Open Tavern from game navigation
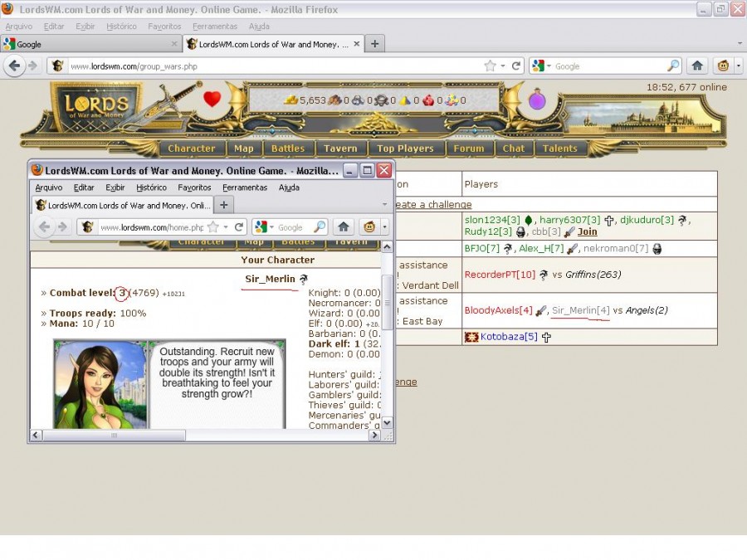Screen dimensions: 747x560 pos(340,149)
